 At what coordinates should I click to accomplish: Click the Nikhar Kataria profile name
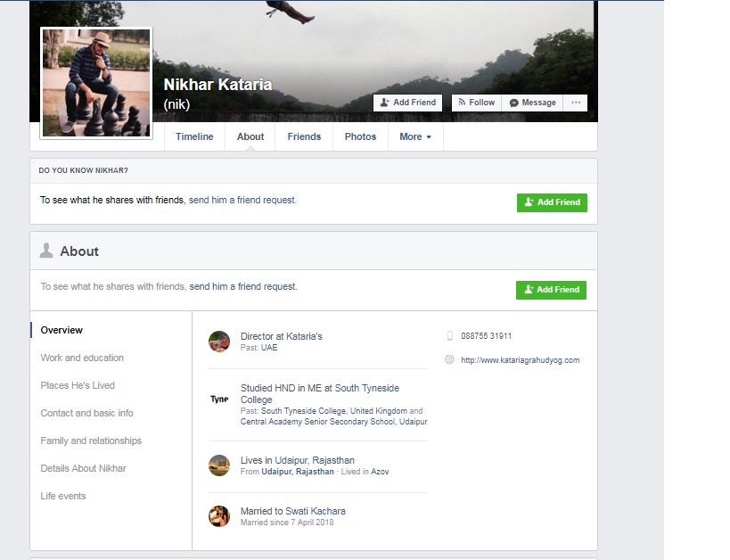pos(217,85)
